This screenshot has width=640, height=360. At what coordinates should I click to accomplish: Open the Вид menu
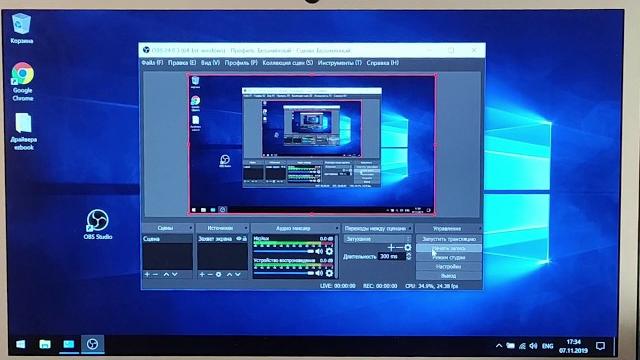(210, 63)
